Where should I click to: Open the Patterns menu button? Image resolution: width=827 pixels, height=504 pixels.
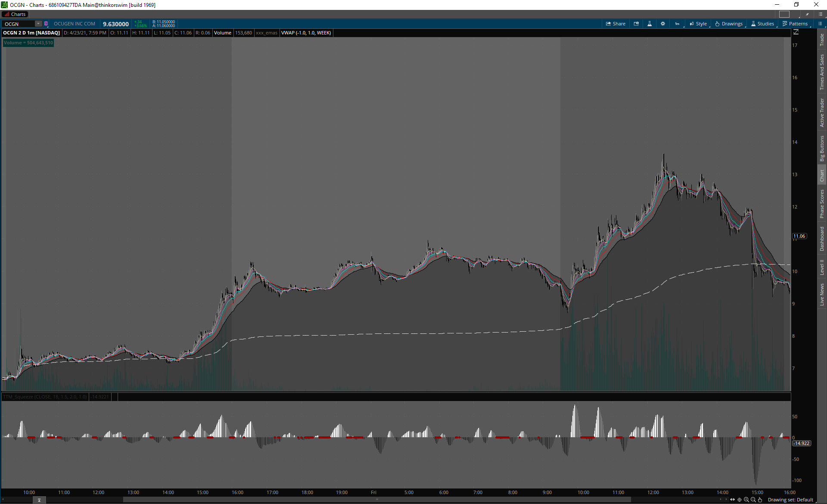tap(795, 24)
